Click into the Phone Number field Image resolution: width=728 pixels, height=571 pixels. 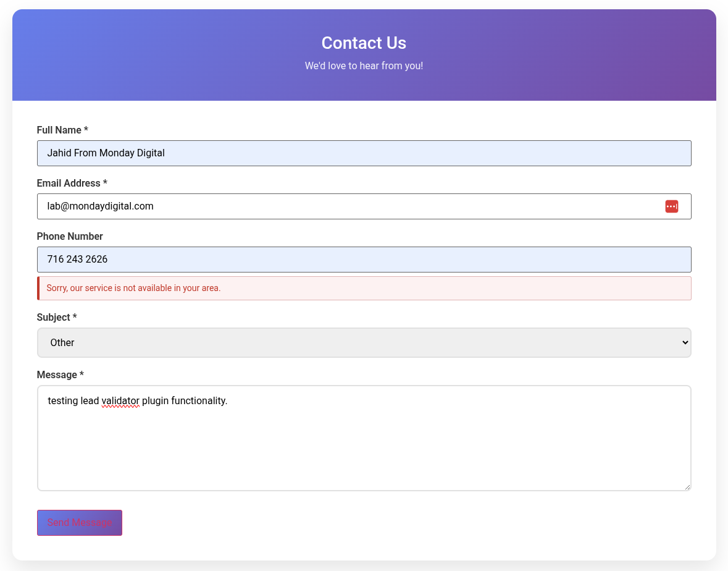click(x=364, y=260)
